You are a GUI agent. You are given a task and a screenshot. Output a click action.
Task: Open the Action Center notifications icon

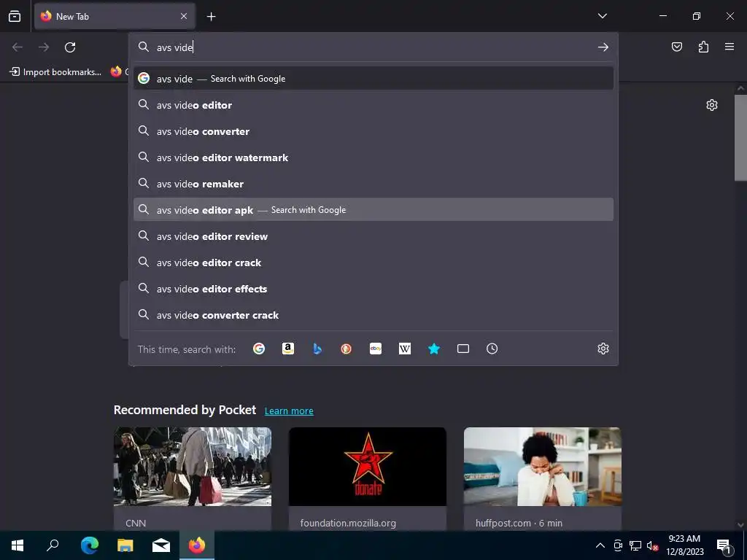click(x=724, y=546)
